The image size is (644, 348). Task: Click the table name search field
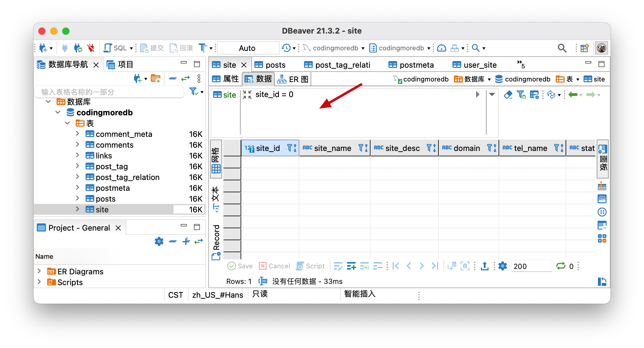(x=109, y=92)
